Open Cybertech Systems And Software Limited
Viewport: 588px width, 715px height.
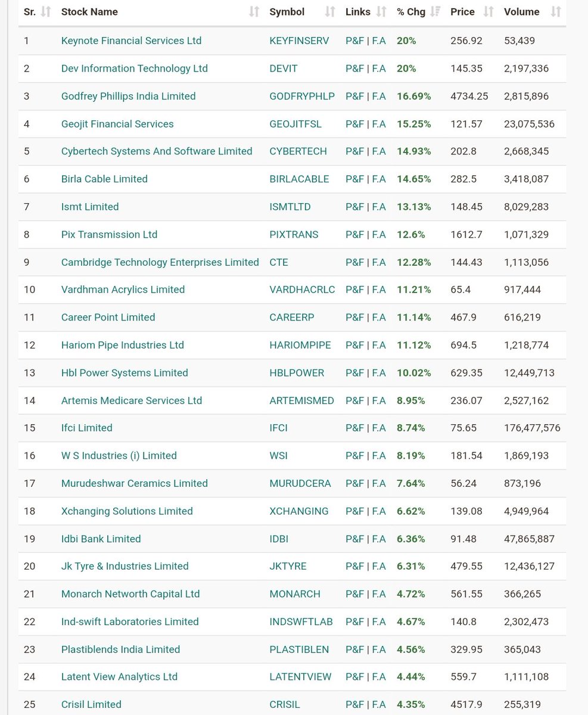coord(157,151)
